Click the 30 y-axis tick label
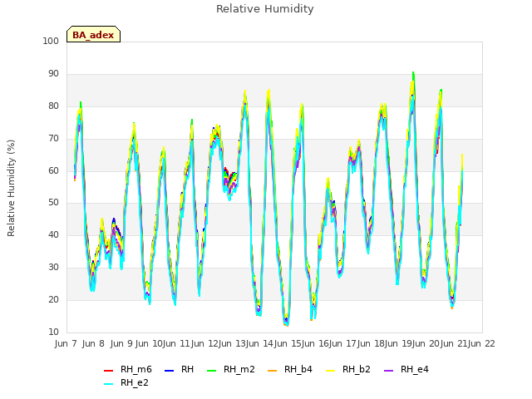The width and height of the screenshot is (532, 399). point(53,268)
